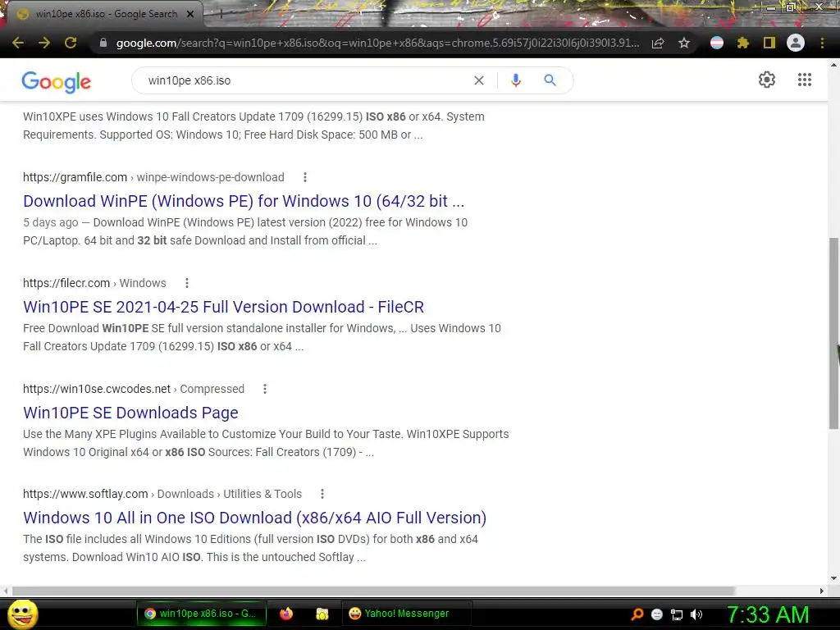The height and width of the screenshot is (630, 840).
Task: Open the striped extension icon in toolbar
Action: coord(717,43)
